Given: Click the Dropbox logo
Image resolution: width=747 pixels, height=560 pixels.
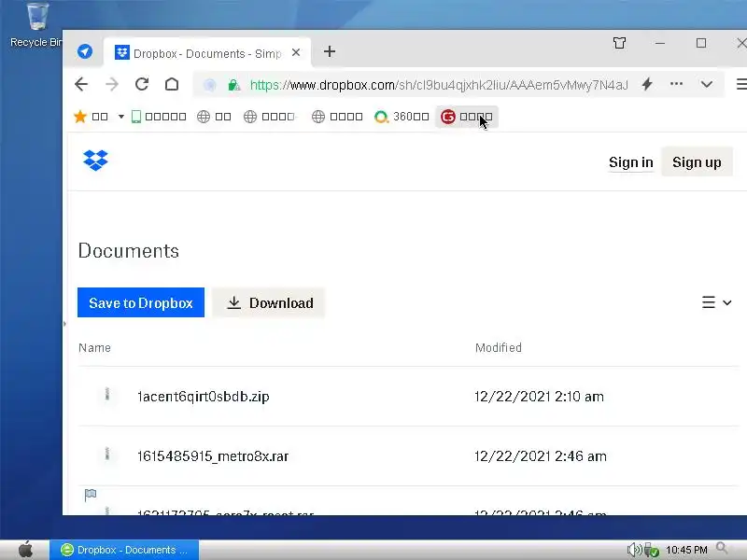Looking at the screenshot, I should (x=95, y=161).
